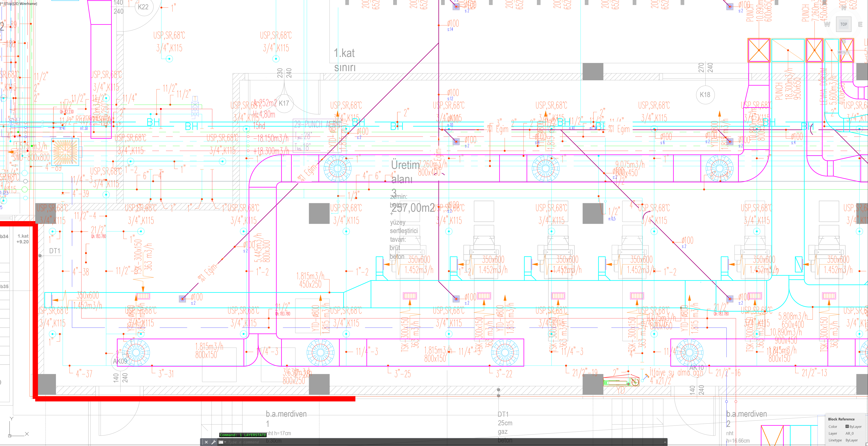868x446 pixels.
Task: Click the W compass letter on ViewCube
Action: [x=827, y=25]
